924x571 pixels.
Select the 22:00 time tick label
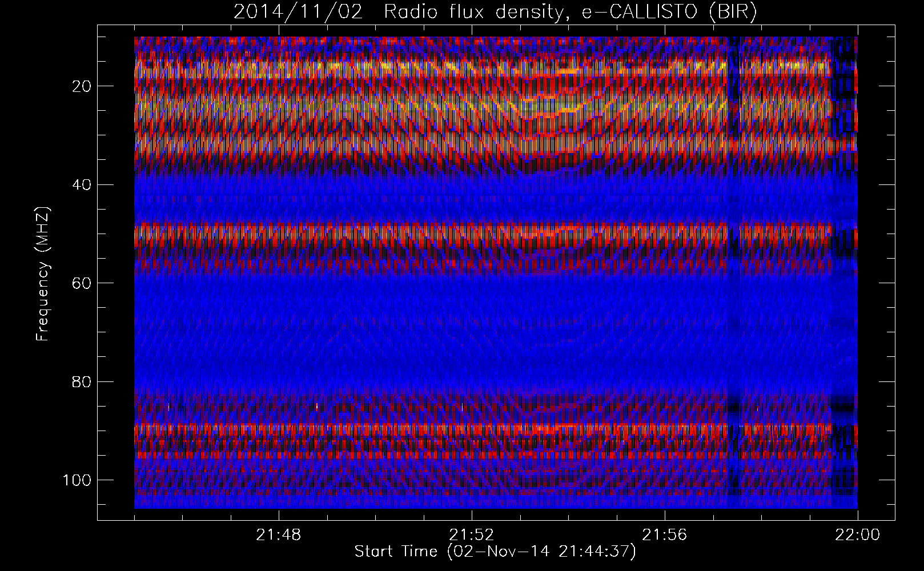858,535
